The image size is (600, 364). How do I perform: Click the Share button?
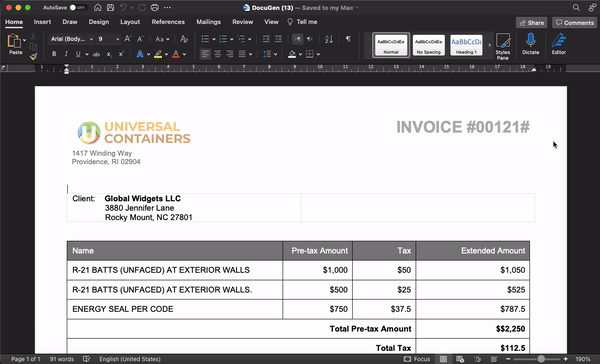click(532, 23)
